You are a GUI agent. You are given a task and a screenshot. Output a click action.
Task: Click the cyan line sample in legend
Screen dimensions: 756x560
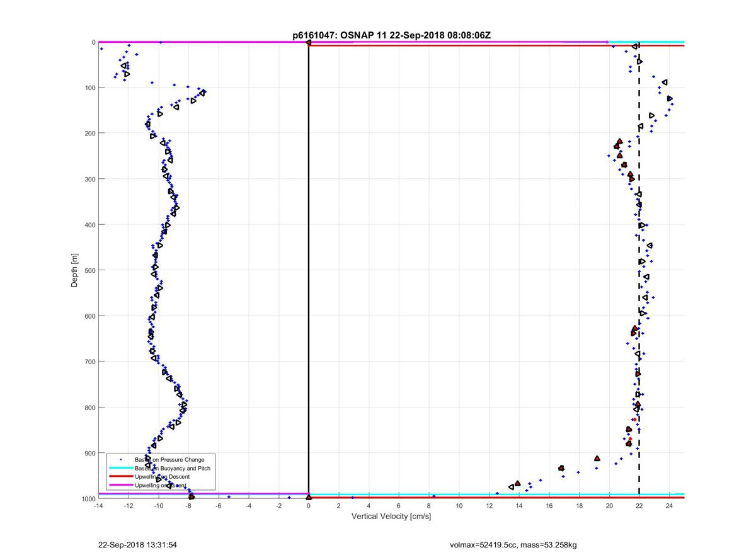click(x=121, y=468)
